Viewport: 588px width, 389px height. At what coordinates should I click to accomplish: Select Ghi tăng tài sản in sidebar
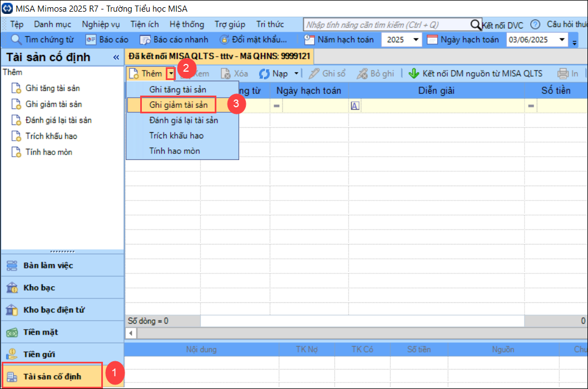point(52,88)
